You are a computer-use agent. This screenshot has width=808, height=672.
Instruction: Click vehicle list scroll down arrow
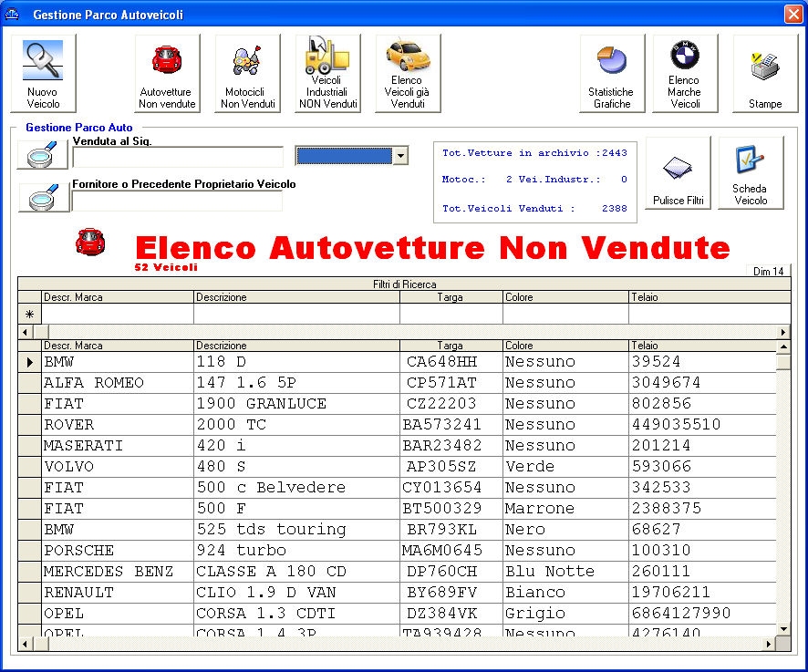tap(783, 629)
